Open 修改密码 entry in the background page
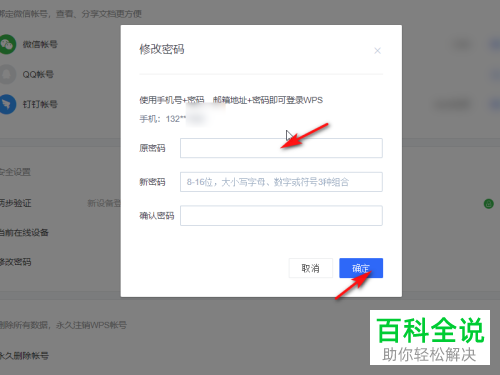The image size is (500, 375). (x=15, y=262)
